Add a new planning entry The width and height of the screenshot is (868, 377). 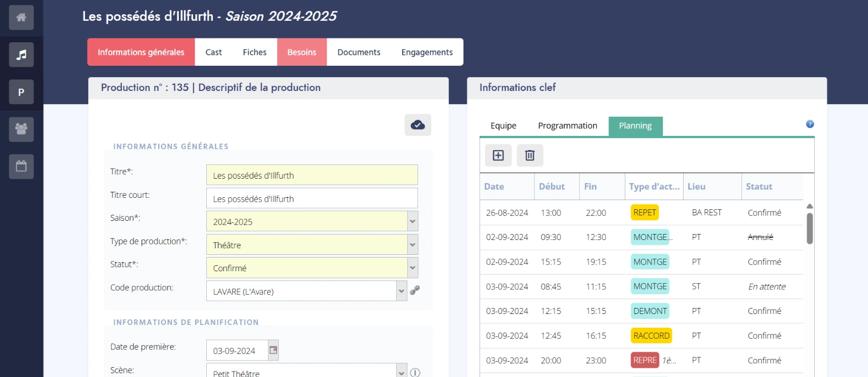[498, 156]
